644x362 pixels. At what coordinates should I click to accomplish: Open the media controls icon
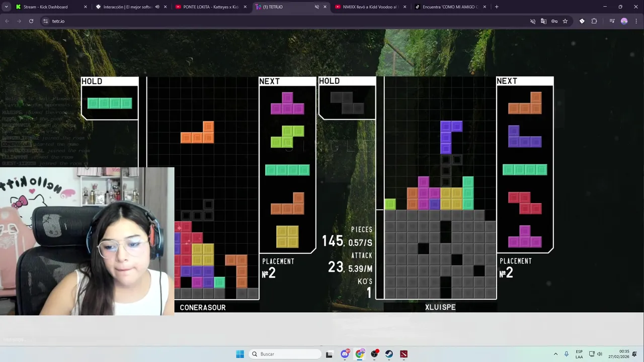tap(612, 21)
